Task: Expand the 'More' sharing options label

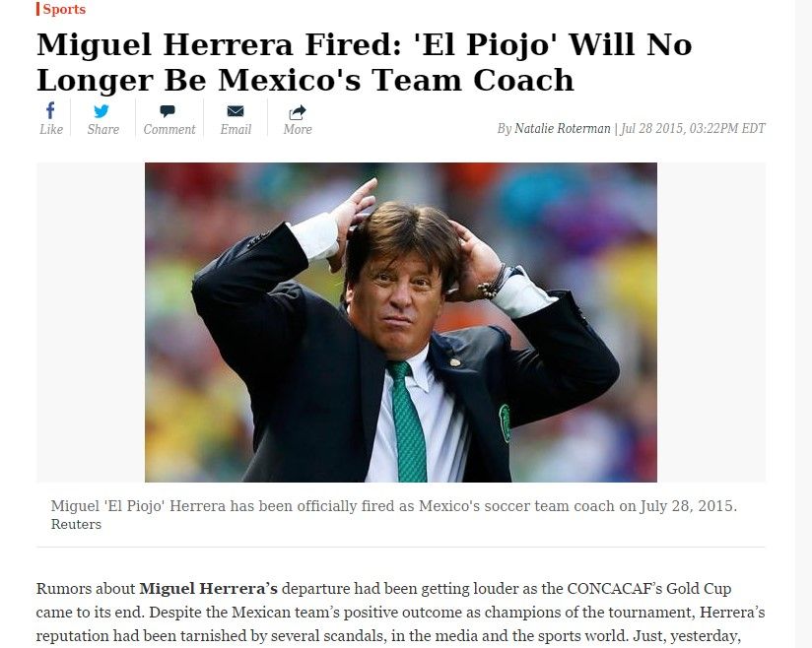Action: (x=298, y=129)
